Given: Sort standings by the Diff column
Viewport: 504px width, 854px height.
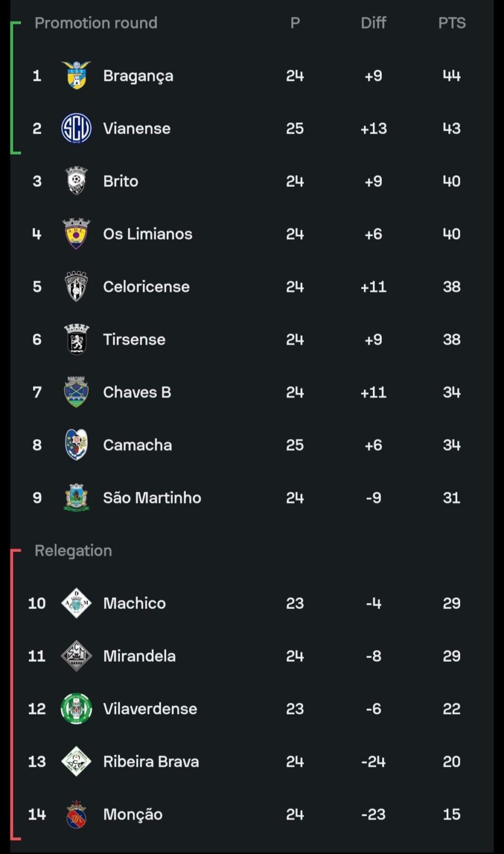Looking at the screenshot, I should pos(373,23).
